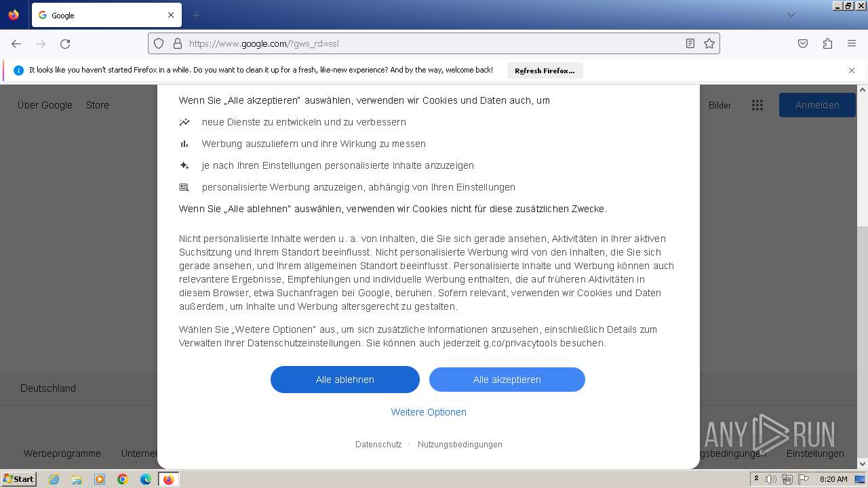Click the forward navigation arrow
This screenshot has height=488, width=868.
(x=41, y=43)
